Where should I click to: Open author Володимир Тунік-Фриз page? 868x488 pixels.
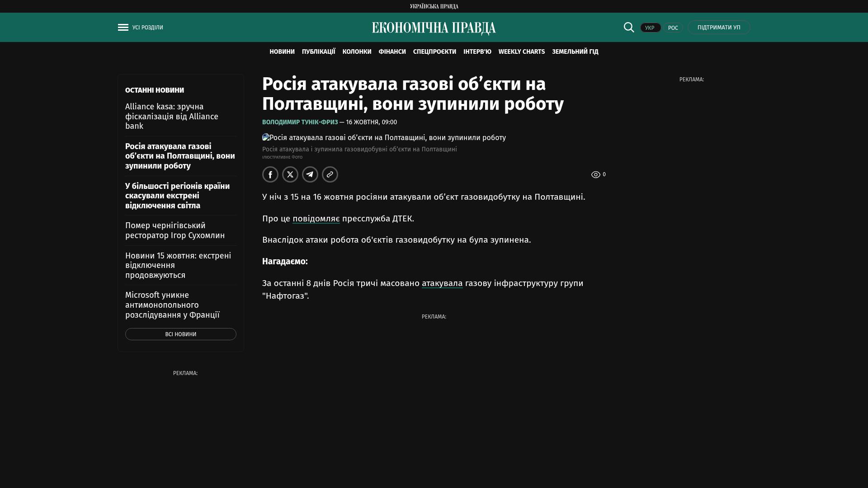300,122
